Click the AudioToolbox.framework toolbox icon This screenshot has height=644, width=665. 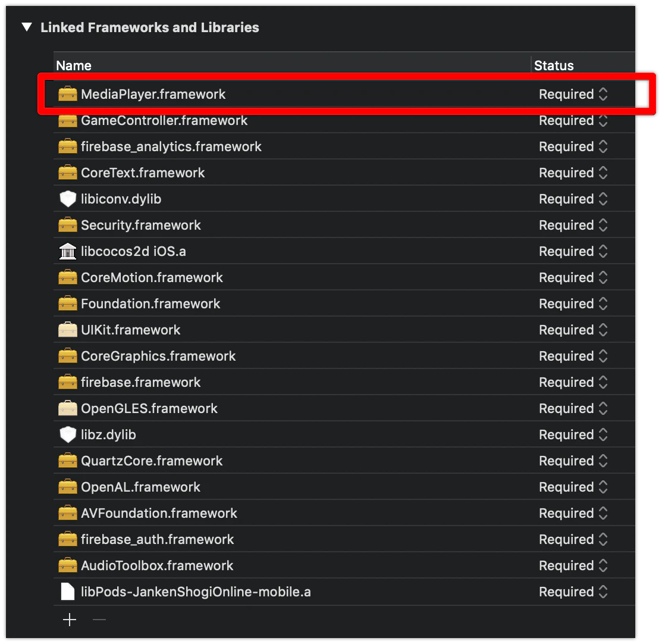(67, 565)
